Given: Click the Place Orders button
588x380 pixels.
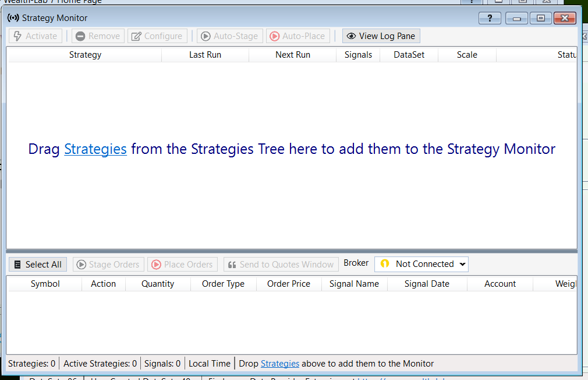Looking at the screenshot, I should tap(182, 265).
